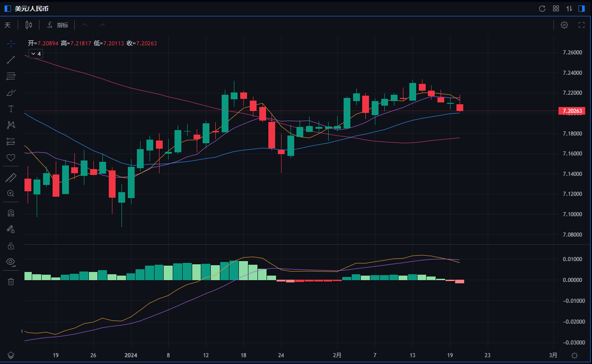Screen dimensions: 592x364
Task: Toggle stay-in-drawing-mode pencil lock
Action: click(x=11, y=229)
